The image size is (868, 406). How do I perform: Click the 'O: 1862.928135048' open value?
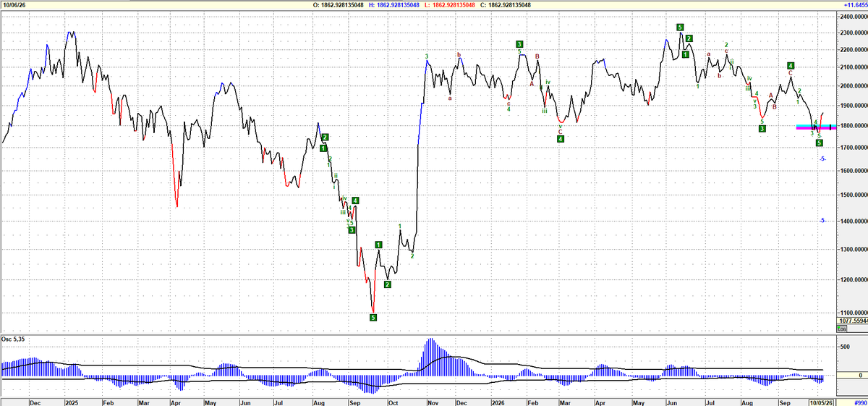pyautogui.click(x=339, y=4)
